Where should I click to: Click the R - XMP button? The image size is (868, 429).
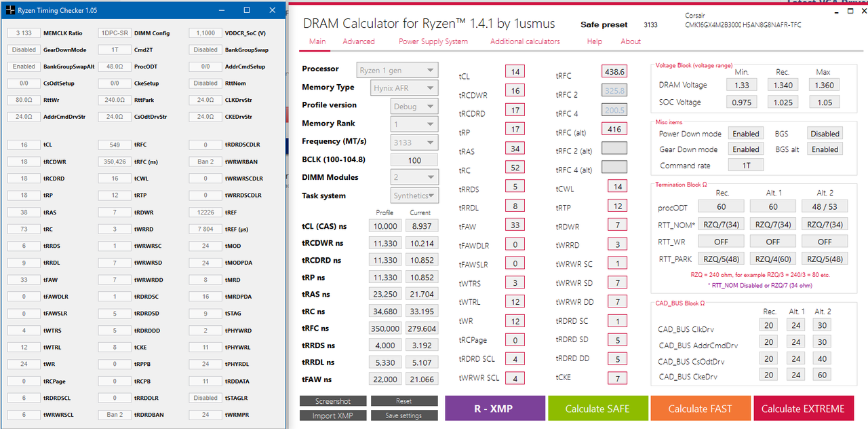click(x=495, y=408)
